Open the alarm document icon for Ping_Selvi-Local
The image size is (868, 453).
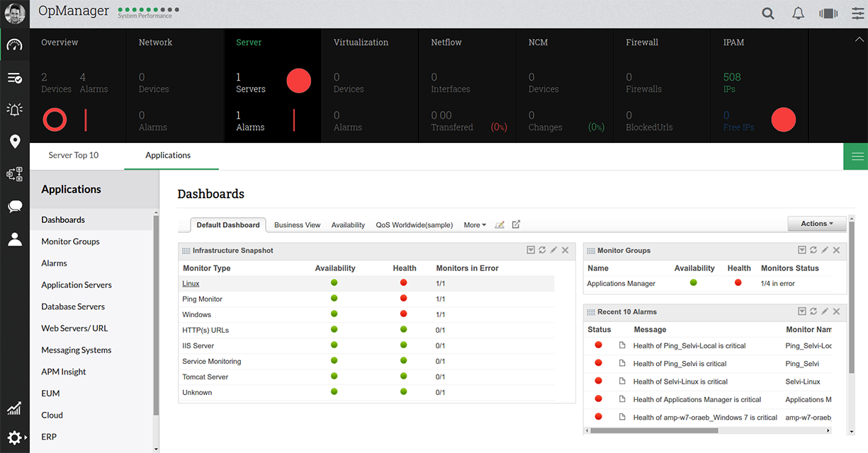[x=622, y=345]
